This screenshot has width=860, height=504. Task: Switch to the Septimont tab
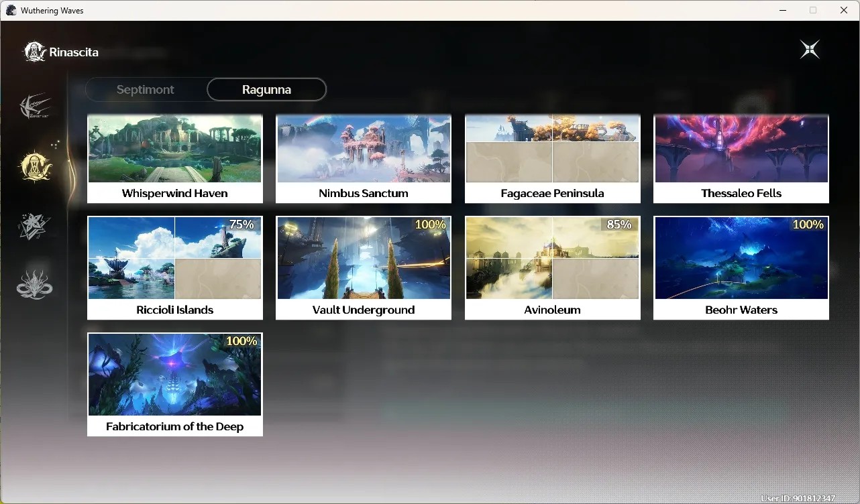point(146,89)
